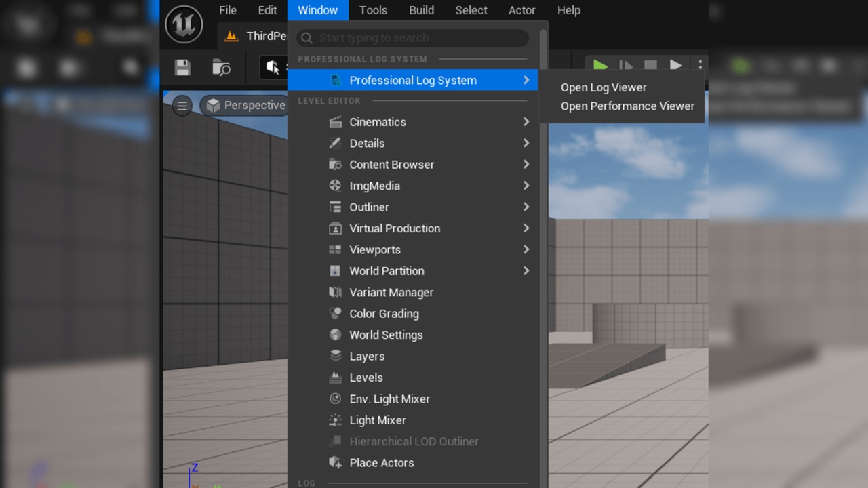The height and width of the screenshot is (488, 868).
Task: Click the save level floppy icon
Action: (x=182, y=67)
